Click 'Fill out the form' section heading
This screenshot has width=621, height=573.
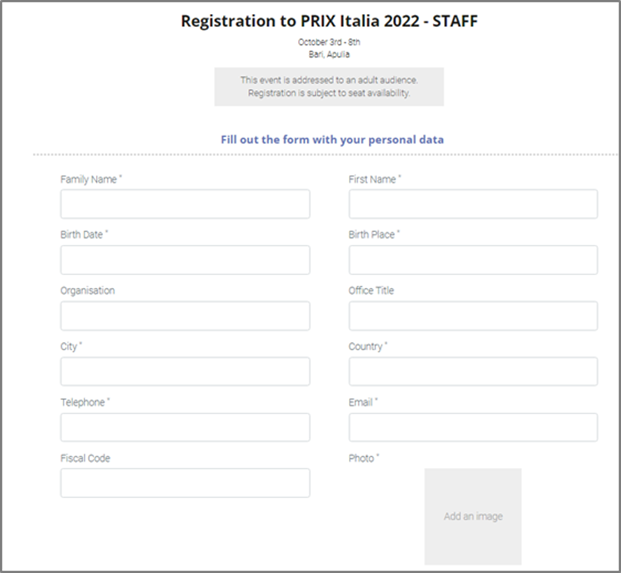(332, 140)
